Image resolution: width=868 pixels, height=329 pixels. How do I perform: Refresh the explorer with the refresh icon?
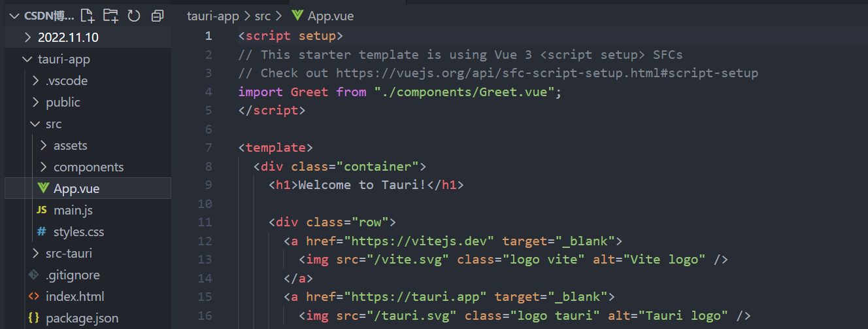coord(134,16)
